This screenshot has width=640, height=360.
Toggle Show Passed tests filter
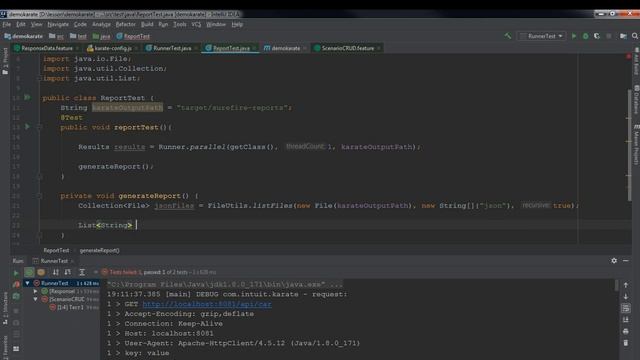[x=29, y=272]
